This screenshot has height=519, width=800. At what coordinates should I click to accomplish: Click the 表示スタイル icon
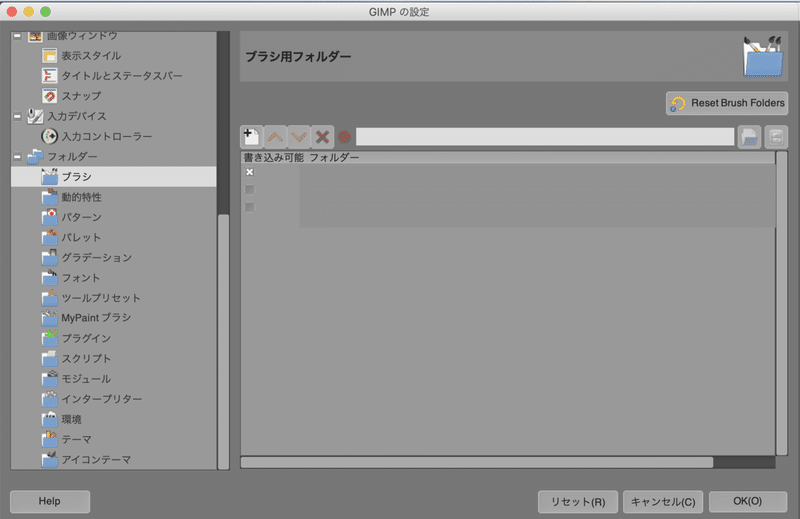[49, 56]
